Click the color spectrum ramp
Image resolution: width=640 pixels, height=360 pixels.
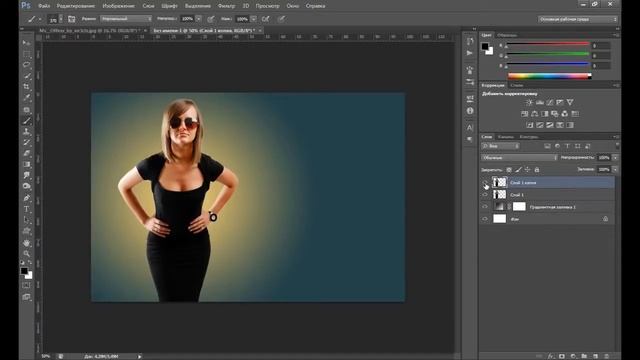click(549, 76)
